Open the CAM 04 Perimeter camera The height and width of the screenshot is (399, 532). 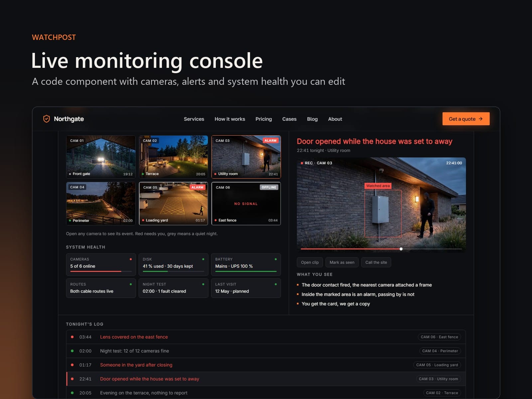click(101, 203)
